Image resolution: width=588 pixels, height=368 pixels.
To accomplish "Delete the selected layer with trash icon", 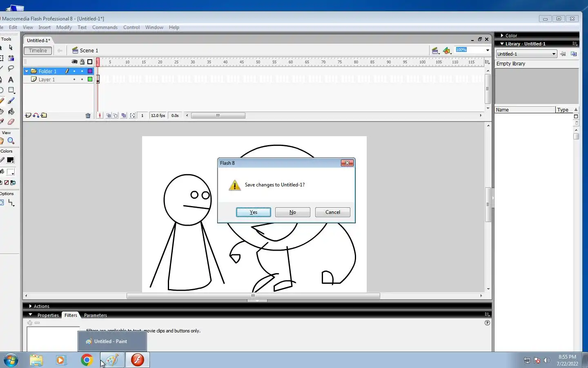I will (x=88, y=116).
